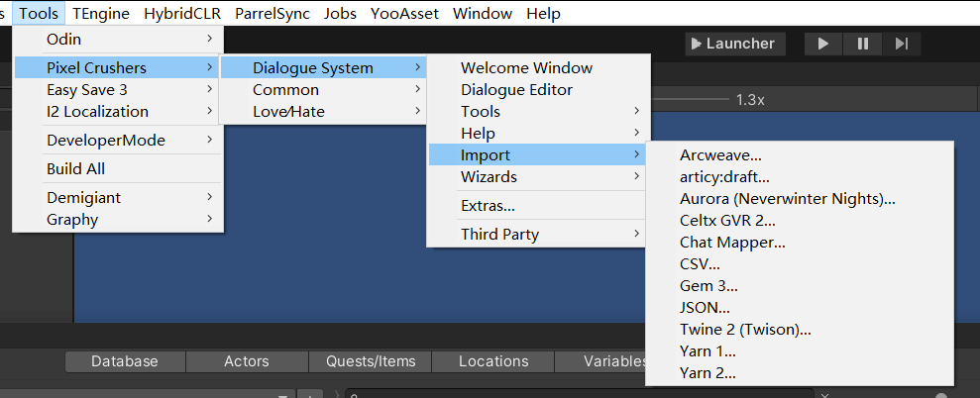Expand Help under Dialogue System
The image size is (980, 398).
point(539,133)
